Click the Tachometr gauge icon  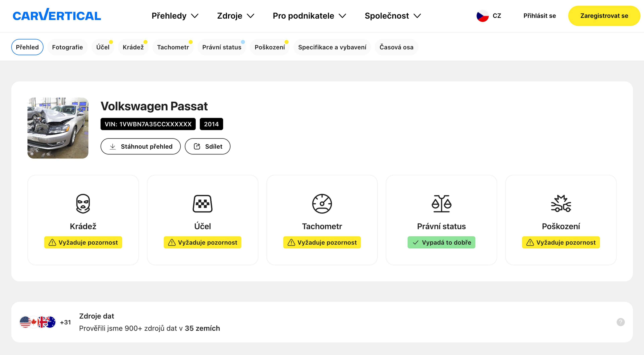click(x=322, y=203)
